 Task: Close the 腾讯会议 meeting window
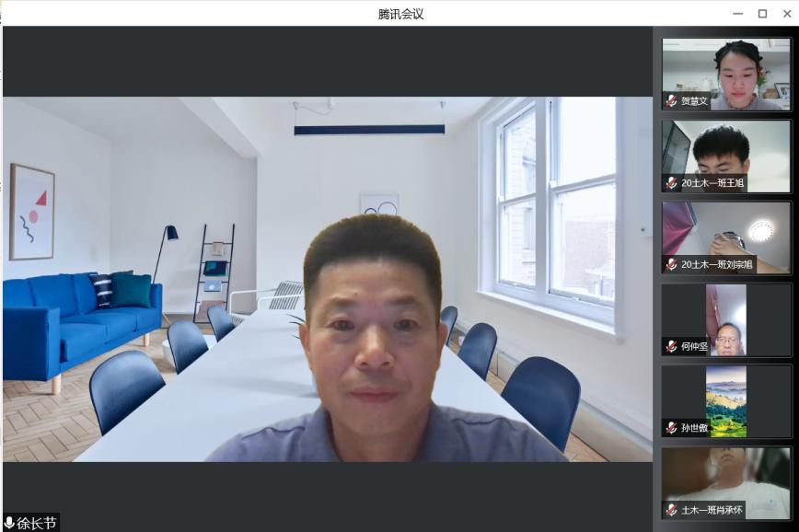785,13
